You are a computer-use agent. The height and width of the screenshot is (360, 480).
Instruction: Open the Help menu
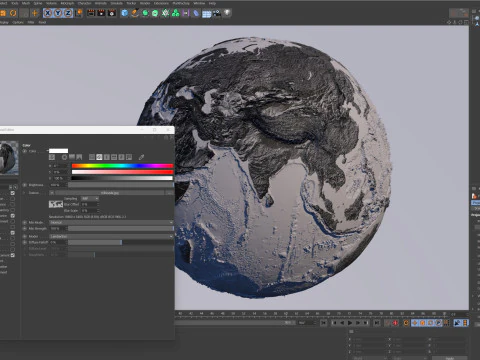[212, 3]
